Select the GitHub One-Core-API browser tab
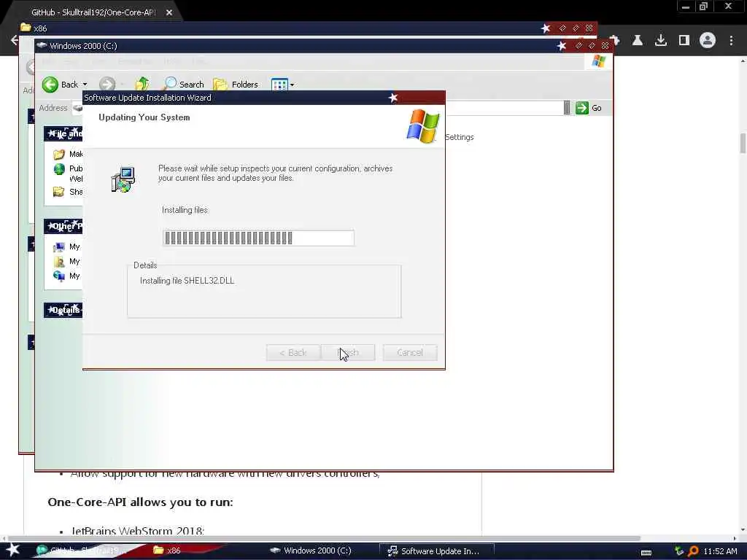The image size is (747, 560). pos(93,12)
